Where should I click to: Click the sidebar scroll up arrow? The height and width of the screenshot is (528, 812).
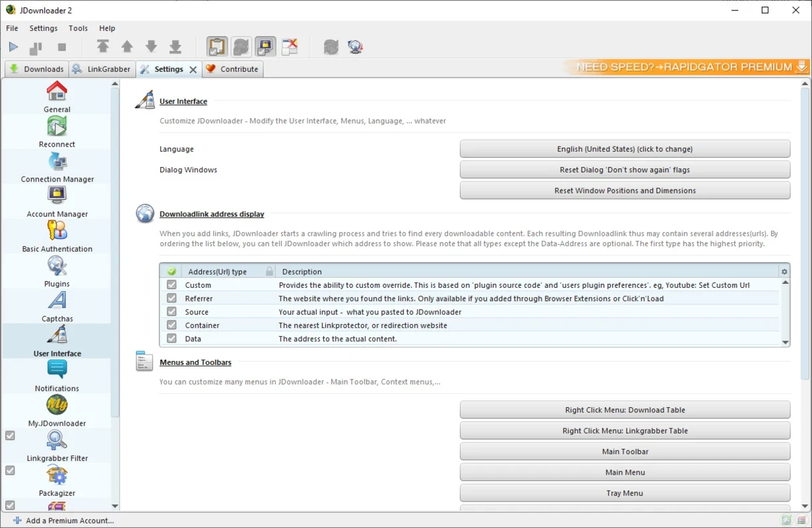115,84
